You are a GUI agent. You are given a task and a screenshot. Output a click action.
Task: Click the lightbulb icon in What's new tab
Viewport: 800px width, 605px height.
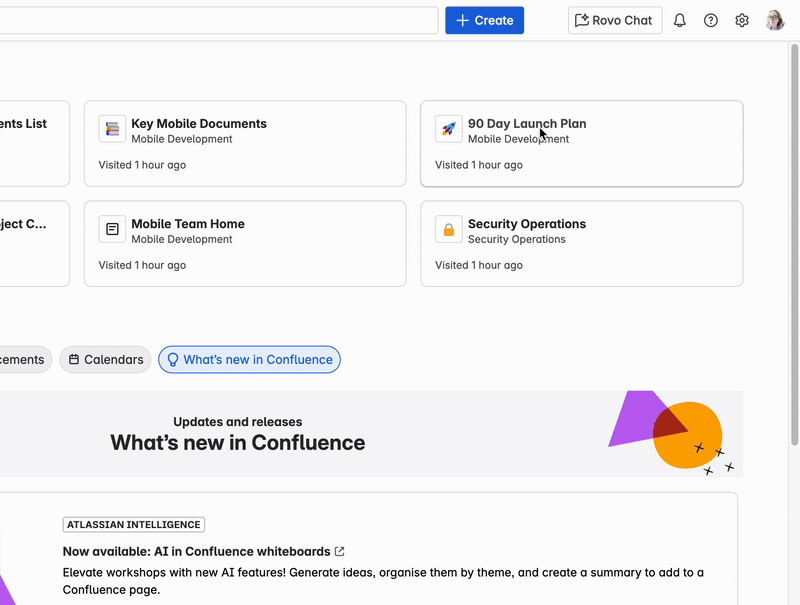point(173,360)
